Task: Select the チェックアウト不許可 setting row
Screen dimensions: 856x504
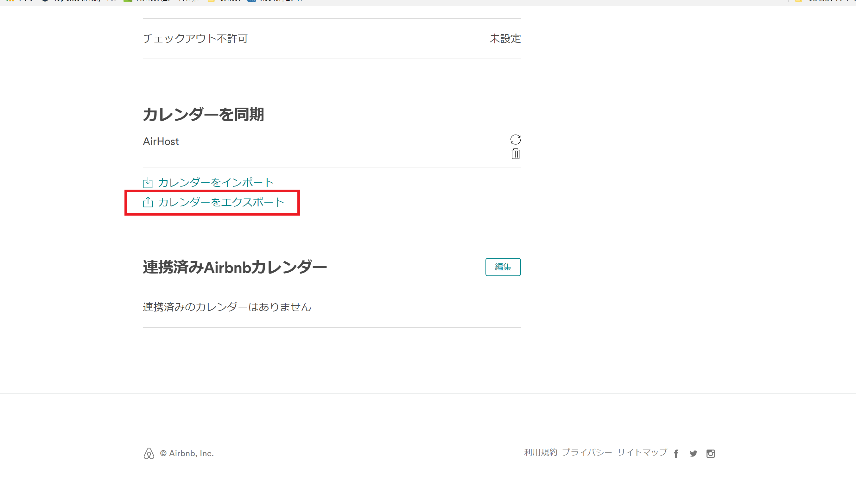Action: (195, 38)
